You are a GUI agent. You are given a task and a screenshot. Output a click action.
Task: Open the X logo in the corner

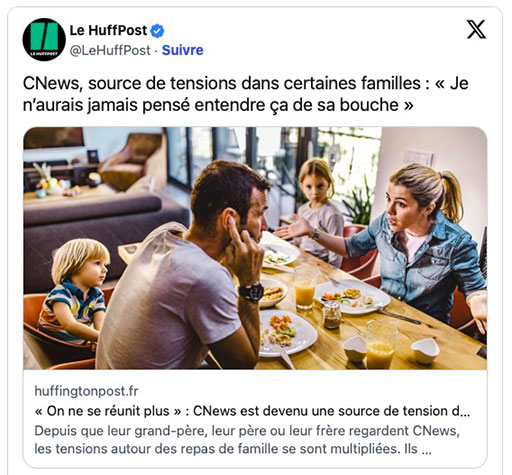click(x=476, y=29)
